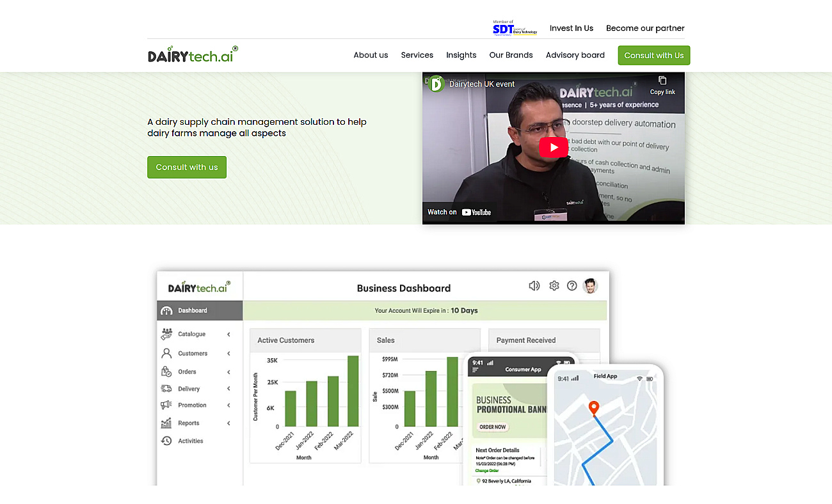Open the settings gear icon in the dashboard
This screenshot has height=504, width=832.
point(554,286)
